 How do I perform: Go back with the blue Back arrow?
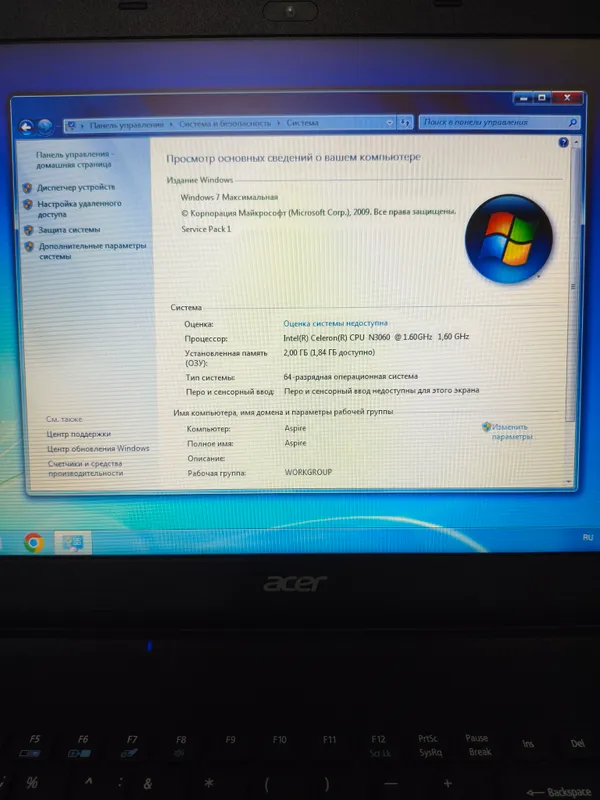coord(26,126)
